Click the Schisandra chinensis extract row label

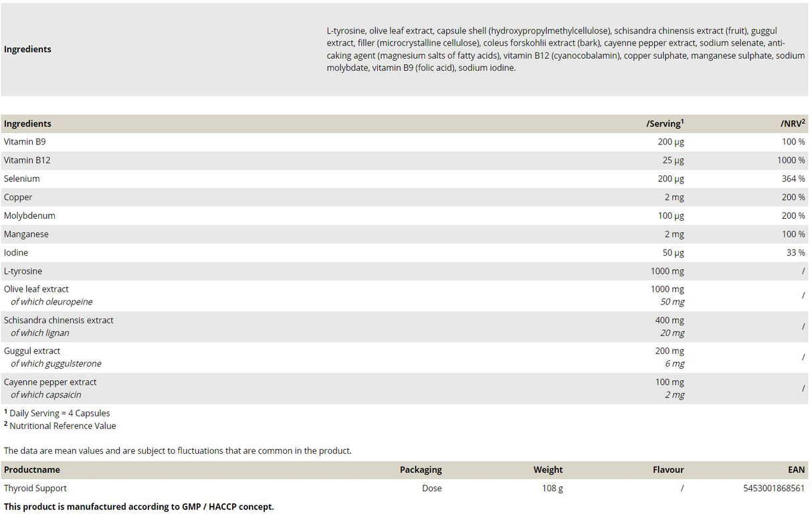[59, 320]
